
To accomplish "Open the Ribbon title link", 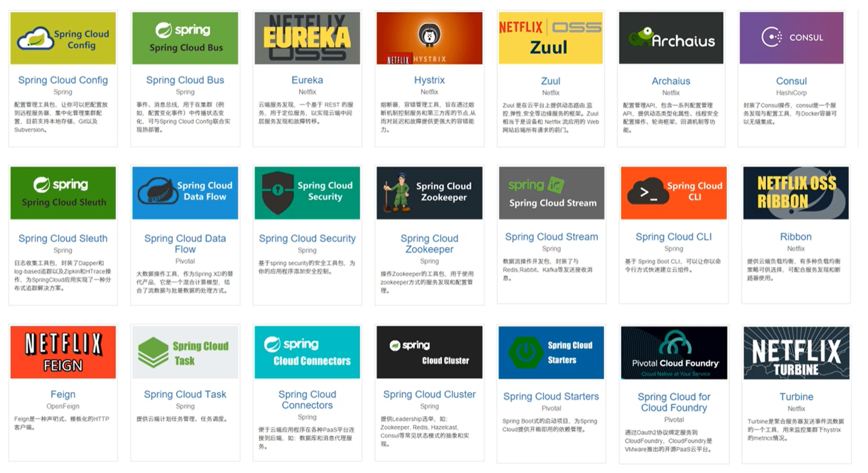I will 796,237.
